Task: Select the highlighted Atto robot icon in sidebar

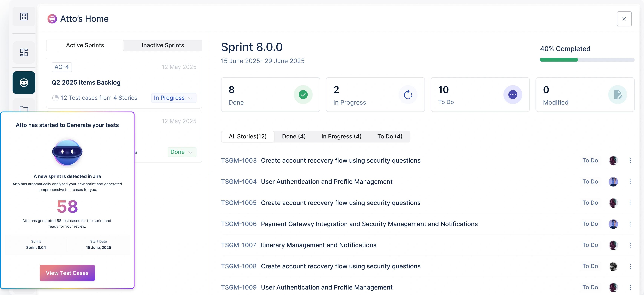Action: pyautogui.click(x=24, y=82)
